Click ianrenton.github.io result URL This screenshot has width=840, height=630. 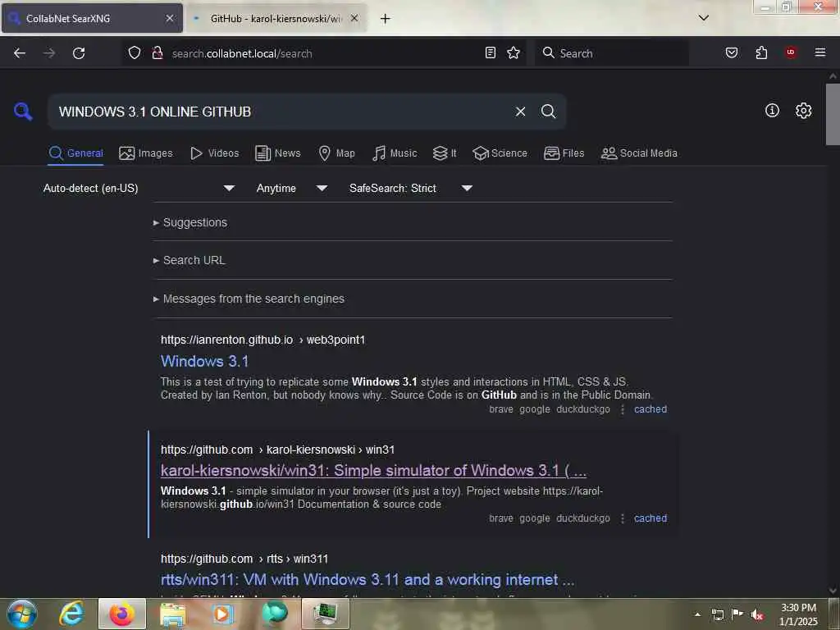coord(262,340)
